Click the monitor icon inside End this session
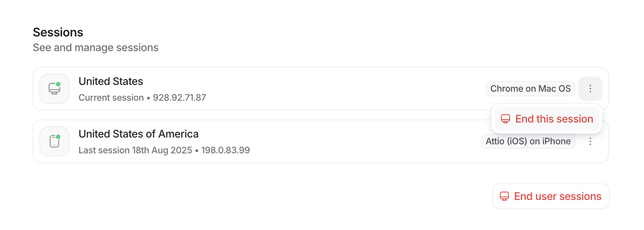The image size is (644, 230). point(505,119)
